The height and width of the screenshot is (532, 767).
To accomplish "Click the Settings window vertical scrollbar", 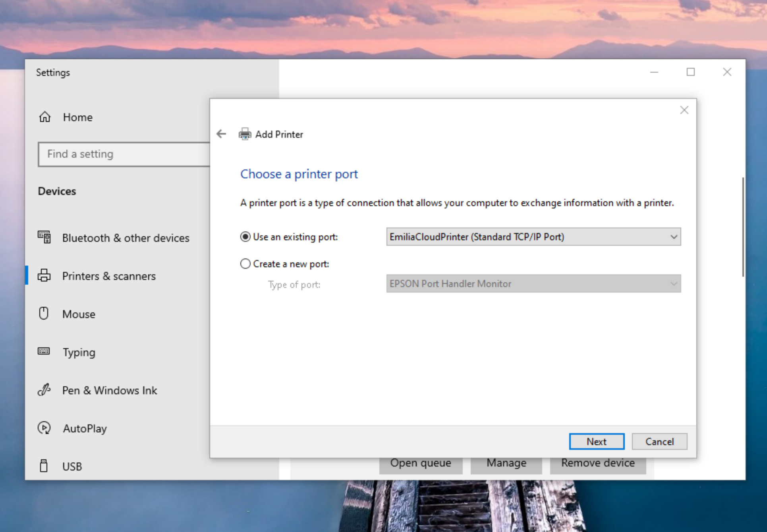I will (743, 227).
